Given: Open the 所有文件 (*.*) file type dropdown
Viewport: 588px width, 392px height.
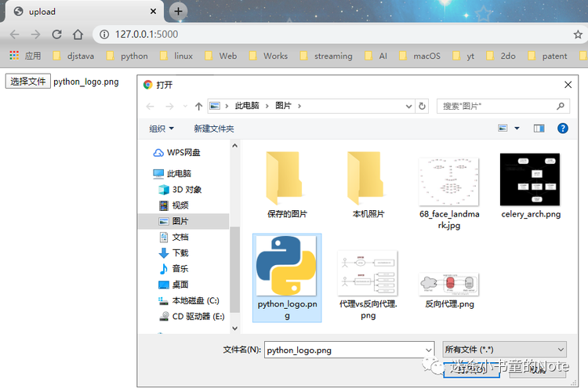Looking at the screenshot, I should click(504, 350).
